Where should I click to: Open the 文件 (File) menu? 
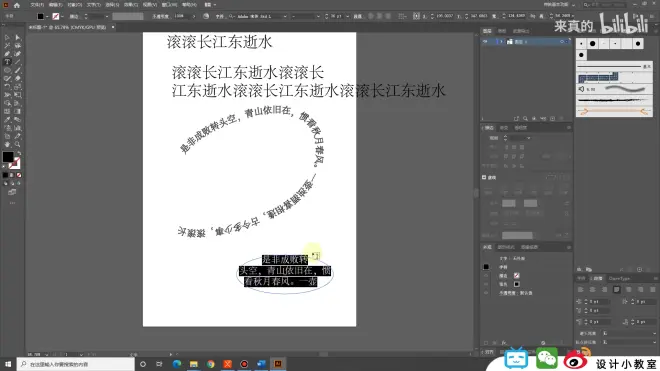37,5
